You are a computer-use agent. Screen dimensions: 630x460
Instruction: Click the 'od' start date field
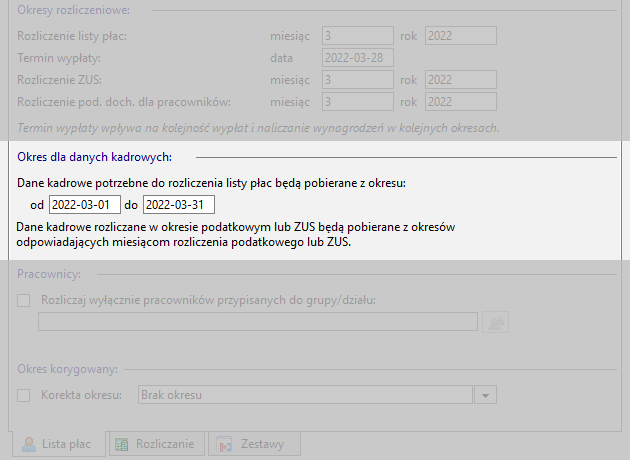pyautogui.click(x=85, y=204)
